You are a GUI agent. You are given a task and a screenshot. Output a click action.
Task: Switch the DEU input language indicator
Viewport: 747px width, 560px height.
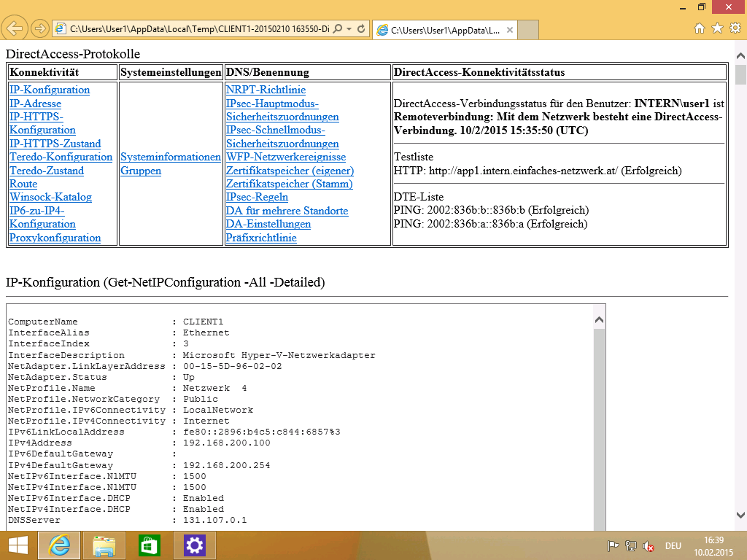point(673,546)
